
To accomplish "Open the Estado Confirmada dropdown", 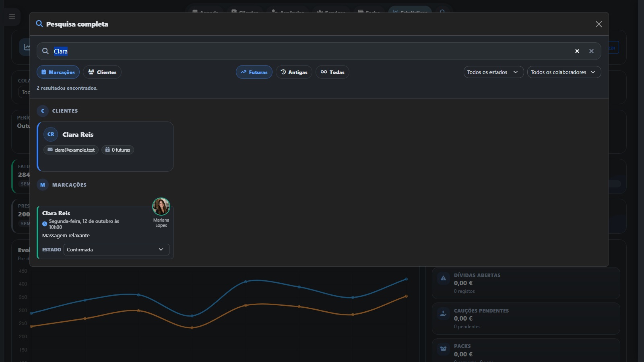I will tap(116, 249).
